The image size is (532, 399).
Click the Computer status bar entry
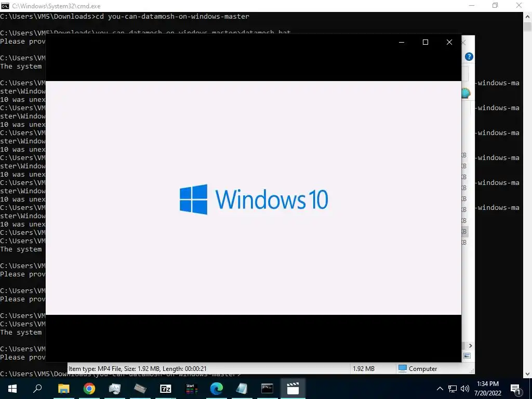click(418, 368)
